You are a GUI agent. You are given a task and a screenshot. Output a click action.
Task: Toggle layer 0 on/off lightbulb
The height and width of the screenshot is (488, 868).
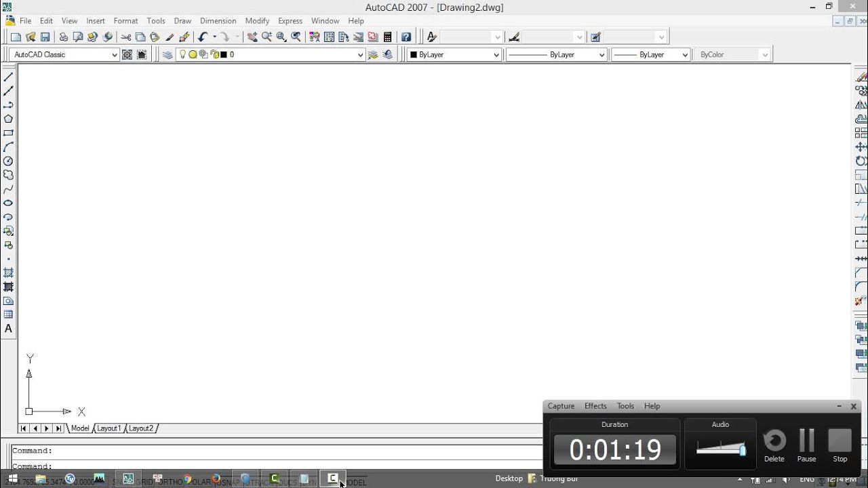pos(182,55)
